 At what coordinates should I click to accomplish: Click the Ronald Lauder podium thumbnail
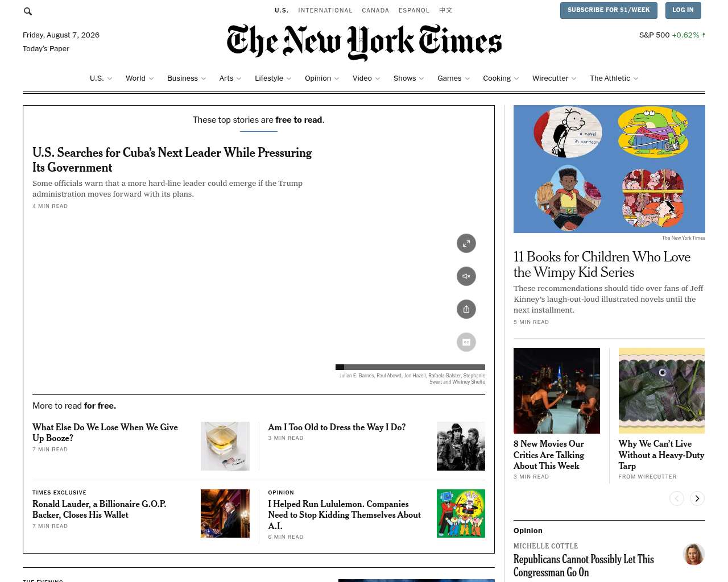(x=225, y=514)
